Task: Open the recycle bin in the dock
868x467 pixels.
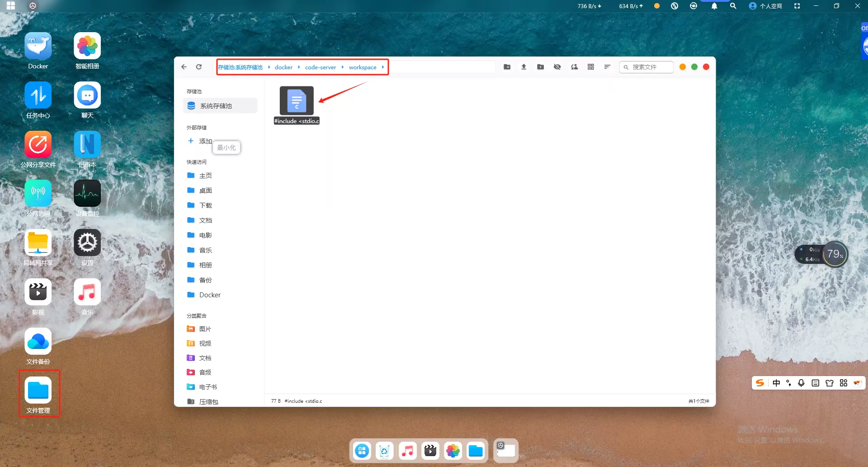Action: coord(384,451)
